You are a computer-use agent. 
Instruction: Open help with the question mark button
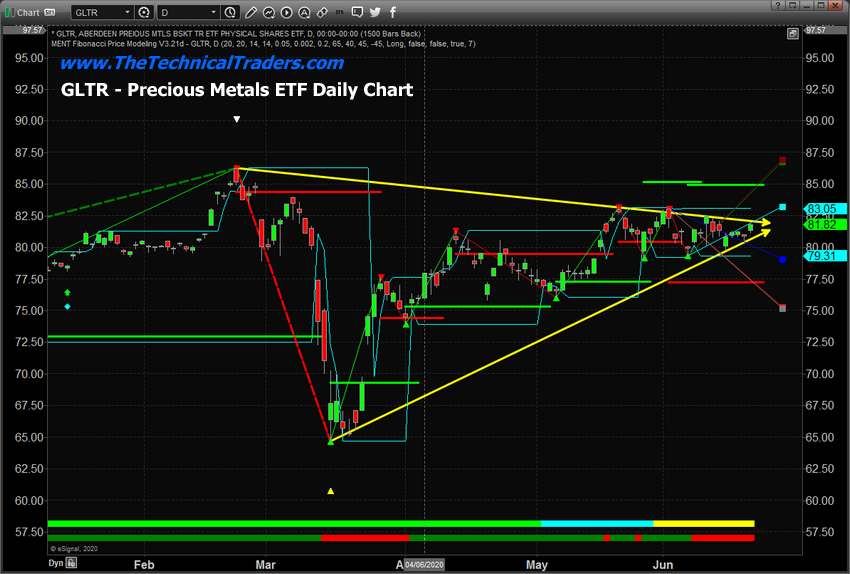[778, 5]
